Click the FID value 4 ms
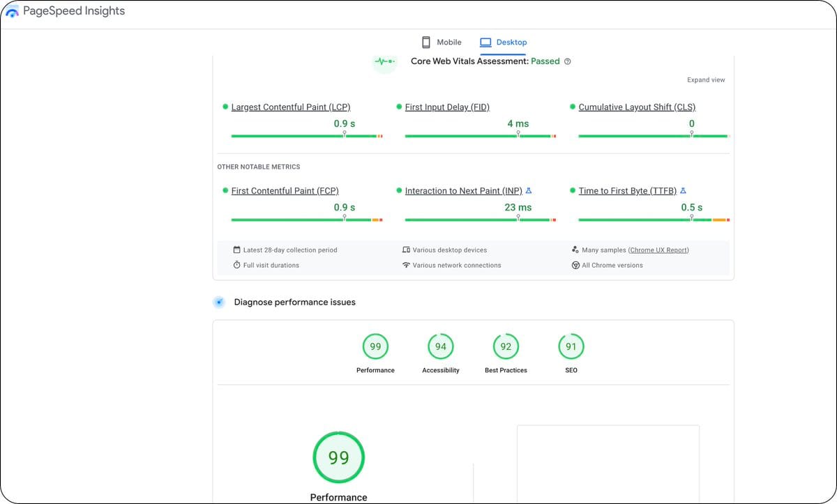Screen dimensions: 837x504 (518, 123)
